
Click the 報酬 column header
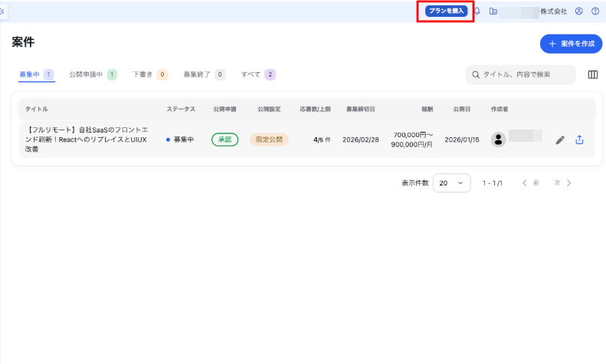click(427, 109)
